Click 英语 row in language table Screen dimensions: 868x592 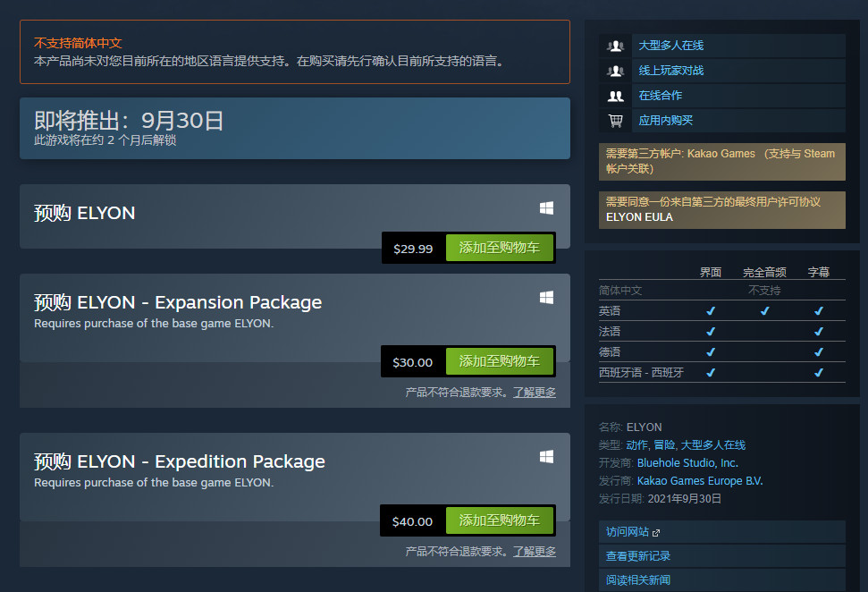pyautogui.click(x=722, y=310)
